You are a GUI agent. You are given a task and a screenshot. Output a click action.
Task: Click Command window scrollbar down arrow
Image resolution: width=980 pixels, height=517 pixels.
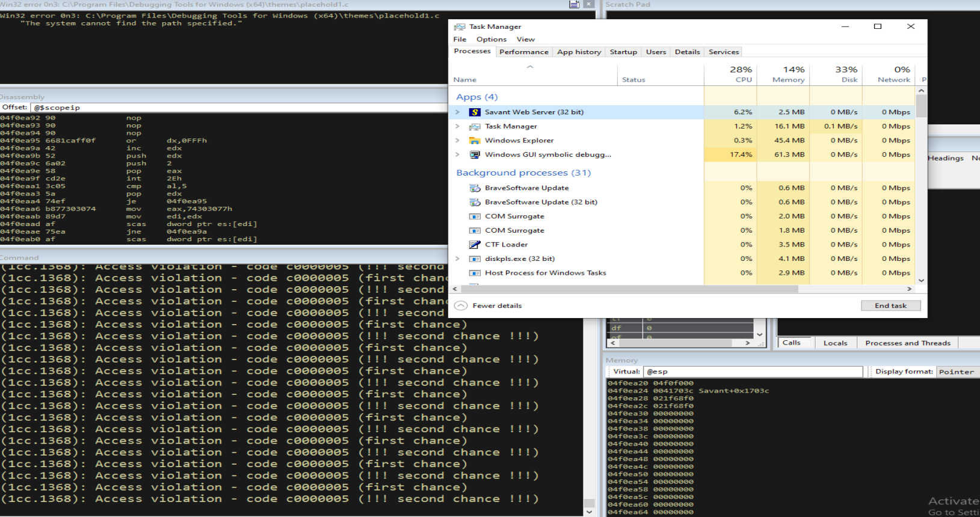coord(589,512)
